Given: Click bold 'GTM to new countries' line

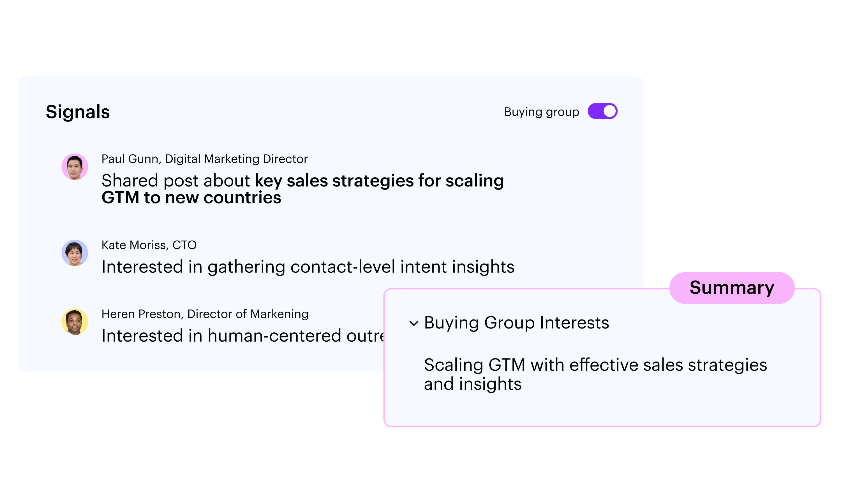Looking at the screenshot, I should point(191,198).
